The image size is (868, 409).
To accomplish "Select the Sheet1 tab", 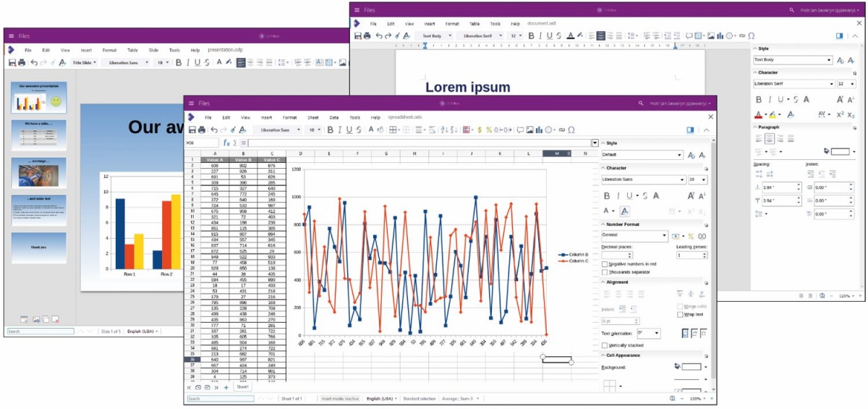I will coord(242,387).
